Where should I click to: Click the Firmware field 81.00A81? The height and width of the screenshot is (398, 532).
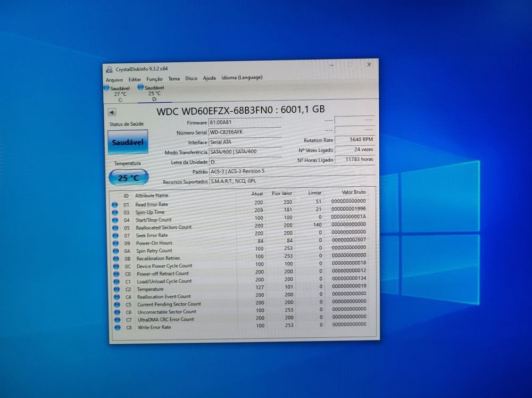(245, 122)
